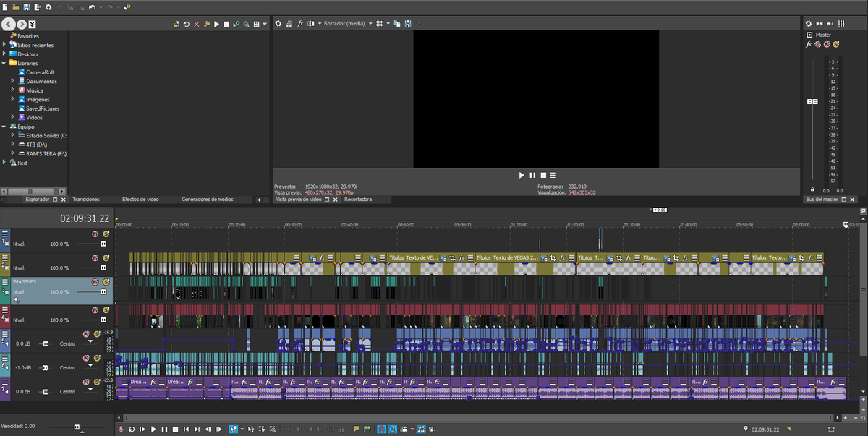The width and height of the screenshot is (868, 436).
Task: Open the preview overlays grid dropdown
Action: (x=388, y=24)
